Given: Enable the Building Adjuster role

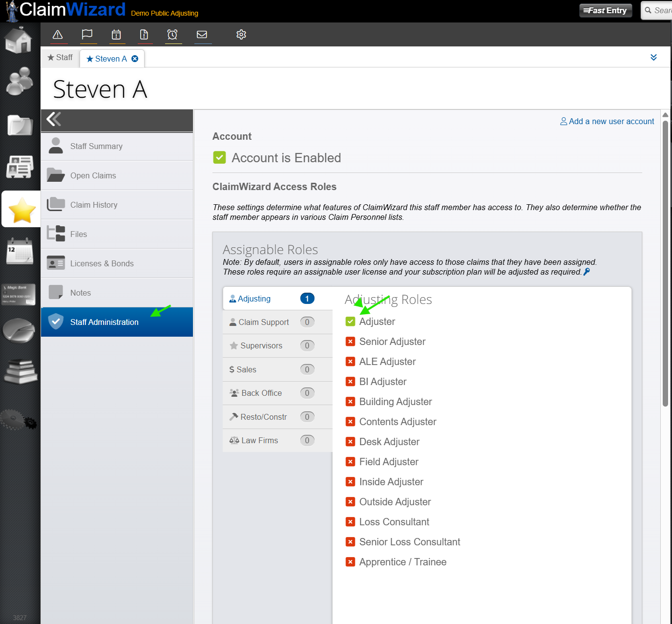Looking at the screenshot, I should pos(350,401).
